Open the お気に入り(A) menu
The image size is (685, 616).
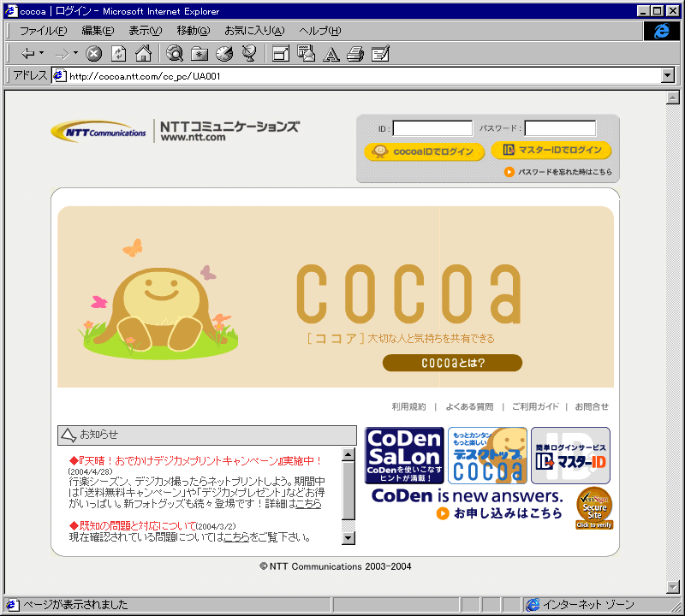tap(254, 31)
